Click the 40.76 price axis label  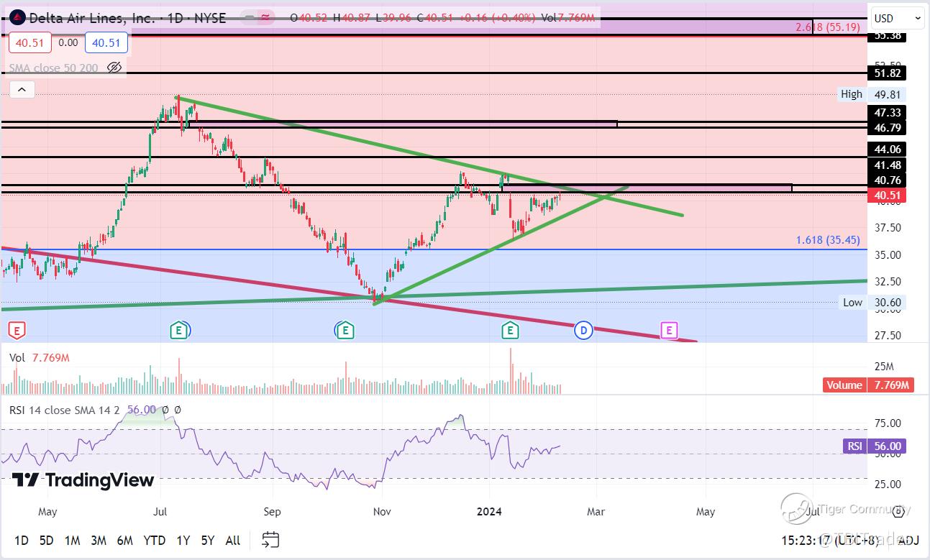(x=885, y=180)
